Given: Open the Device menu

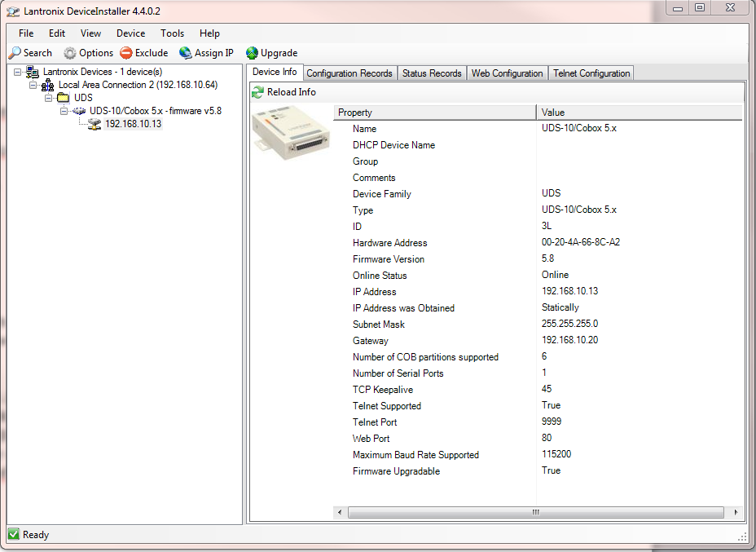Looking at the screenshot, I should point(130,33).
